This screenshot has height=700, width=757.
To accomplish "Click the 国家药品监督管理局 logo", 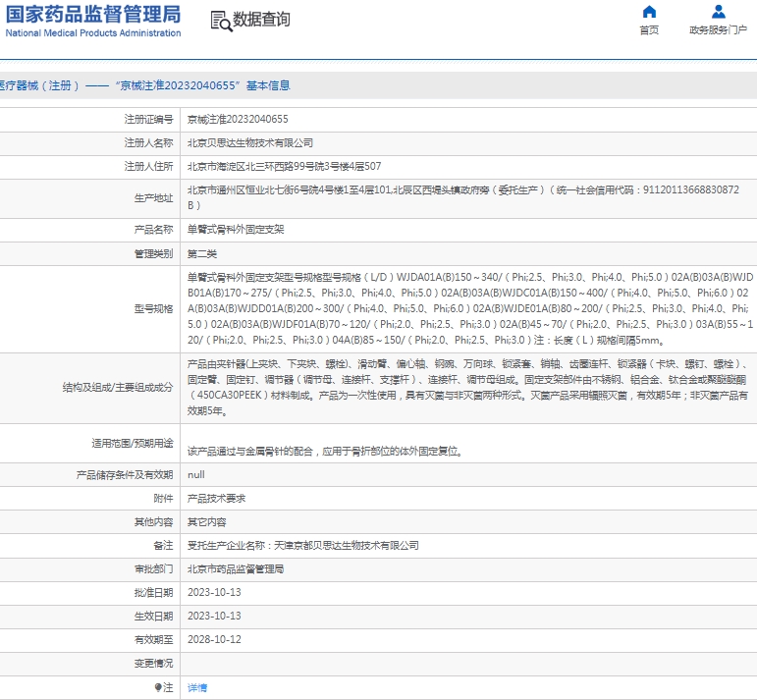I will 93,15.
